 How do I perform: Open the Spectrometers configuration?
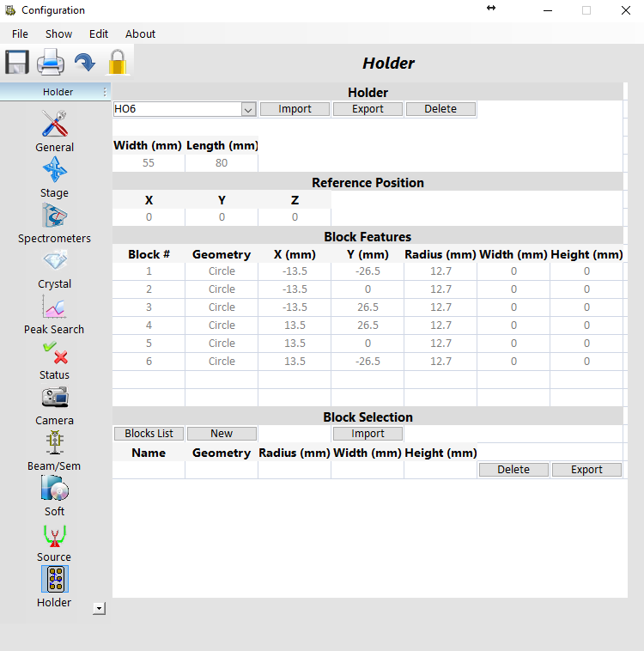point(54,216)
